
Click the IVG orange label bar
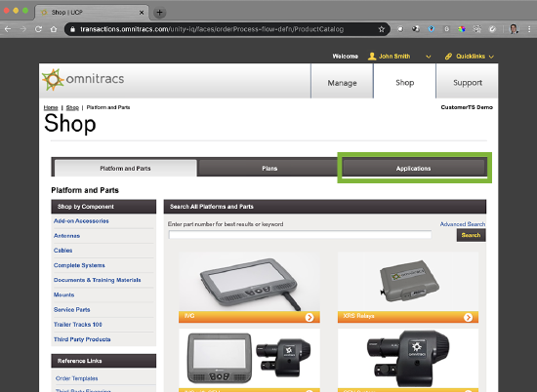pos(249,317)
